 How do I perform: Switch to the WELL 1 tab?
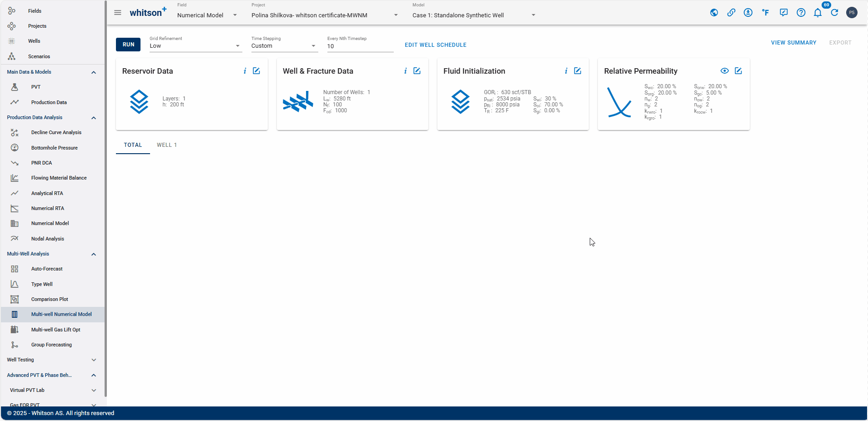point(167,145)
